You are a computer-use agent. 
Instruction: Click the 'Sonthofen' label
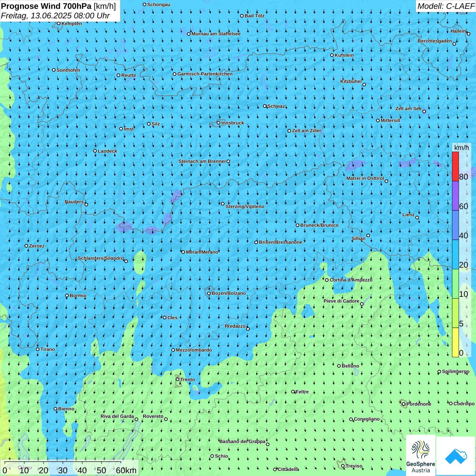click(x=68, y=70)
